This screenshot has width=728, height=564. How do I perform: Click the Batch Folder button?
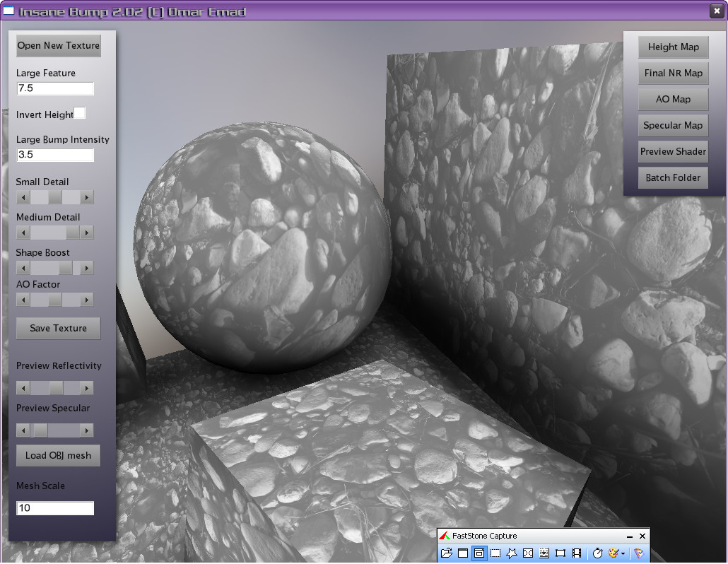click(x=673, y=177)
